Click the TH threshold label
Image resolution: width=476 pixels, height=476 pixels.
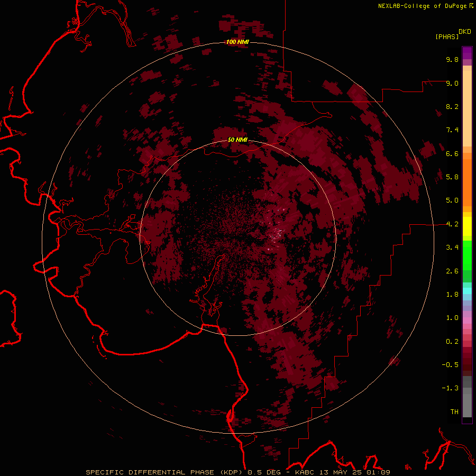(454, 412)
